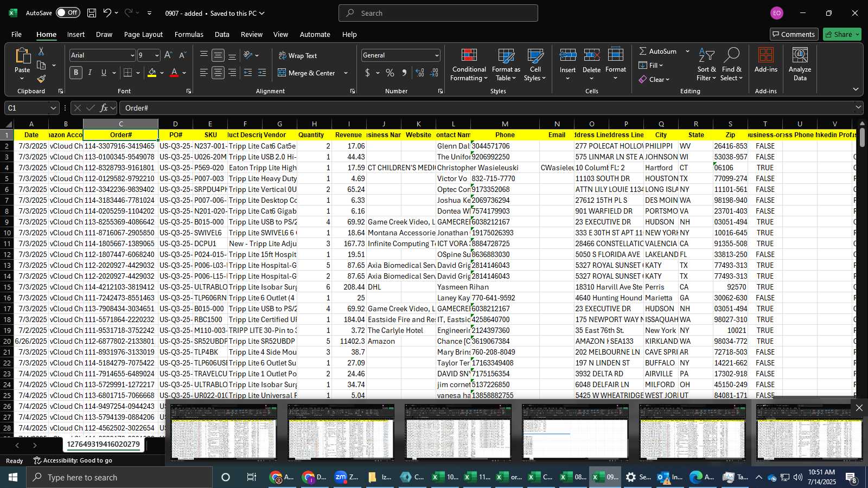Viewport: 868px width, 488px height.
Task: Click the Delete cells icon
Action: [x=591, y=56]
